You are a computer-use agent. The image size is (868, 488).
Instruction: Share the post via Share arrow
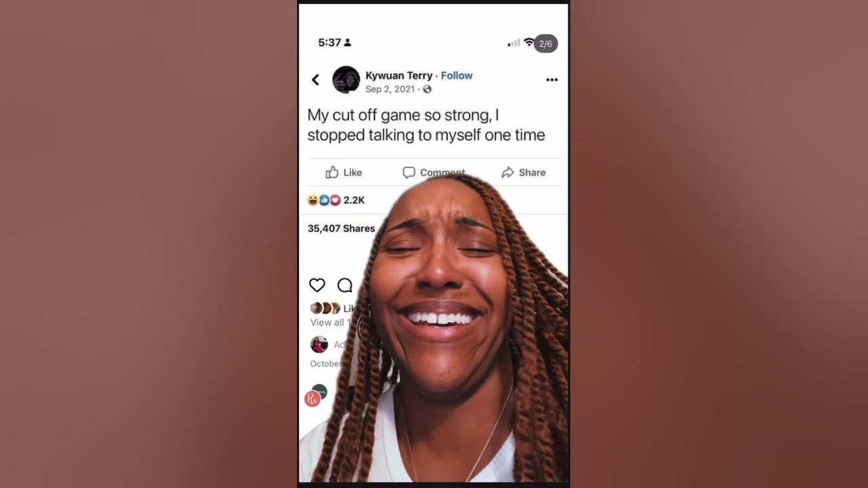pos(524,172)
